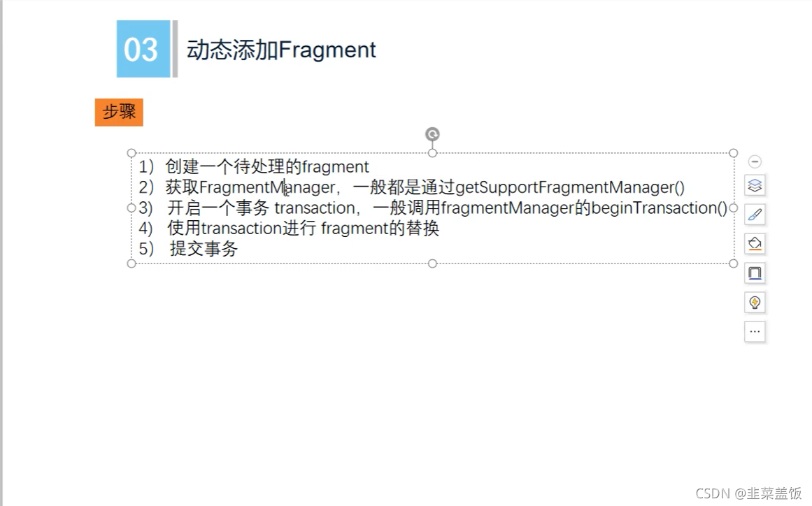Select the title 动态添加Fragment

[281, 50]
